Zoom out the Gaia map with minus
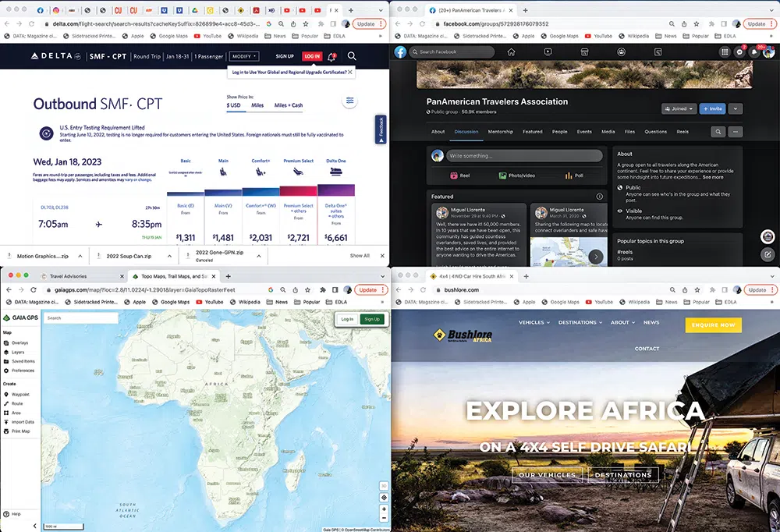This screenshot has height=532, width=780. point(384,517)
